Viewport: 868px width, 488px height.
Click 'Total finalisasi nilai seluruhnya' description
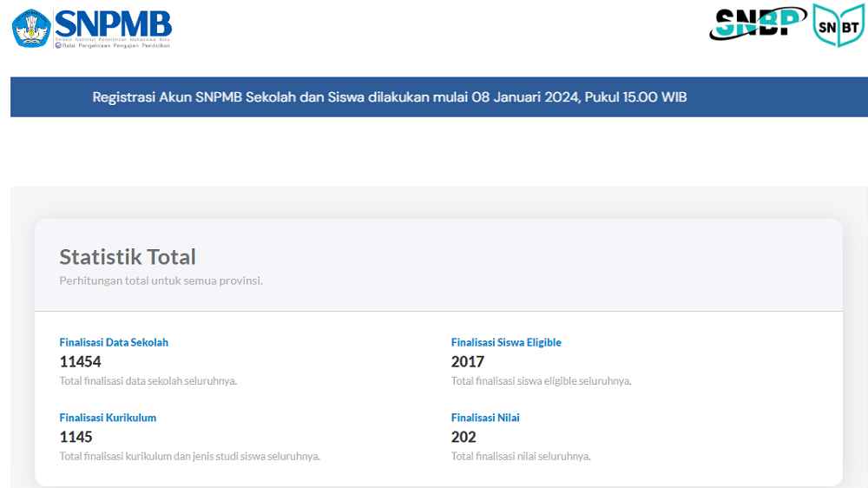click(x=520, y=457)
